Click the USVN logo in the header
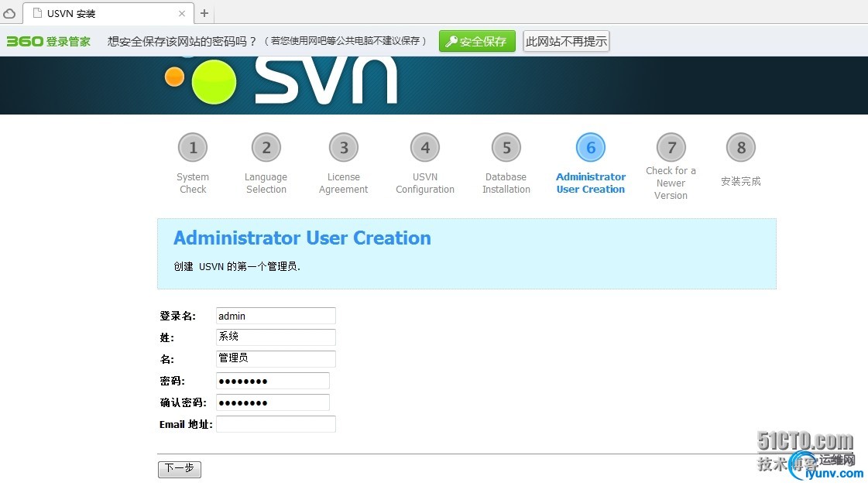This screenshot has height=486, width=868. tap(281, 81)
